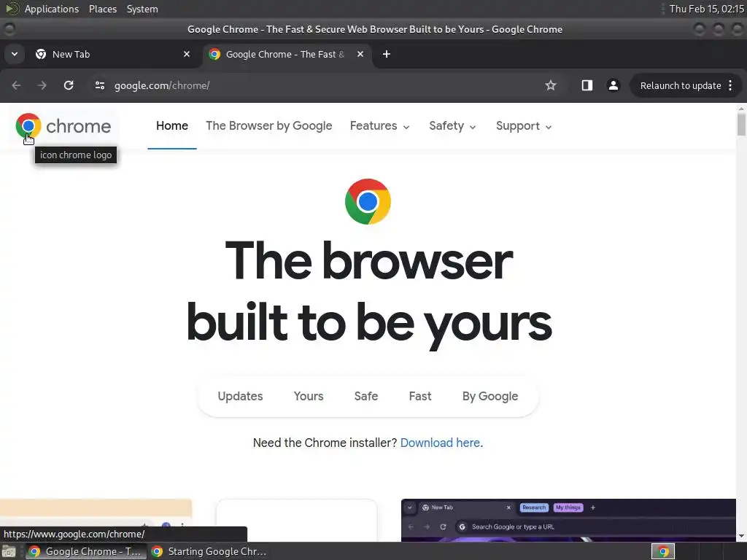
Task: Open Chrome three-dot menu
Action: click(730, 85)
